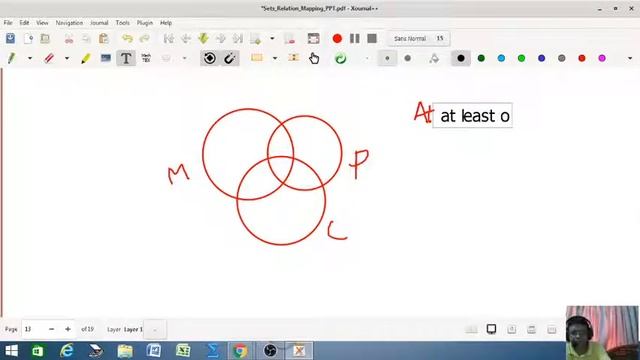640x360 pixels.
Task: Open the View menu
Action: [42, 23]
